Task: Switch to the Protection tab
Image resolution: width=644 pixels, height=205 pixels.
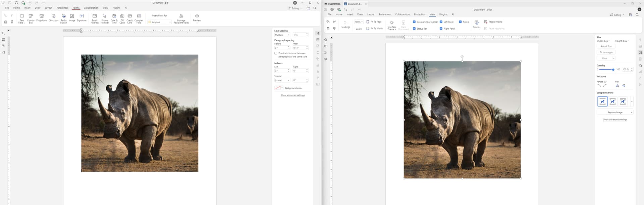Action: click(x=419, y=14)
